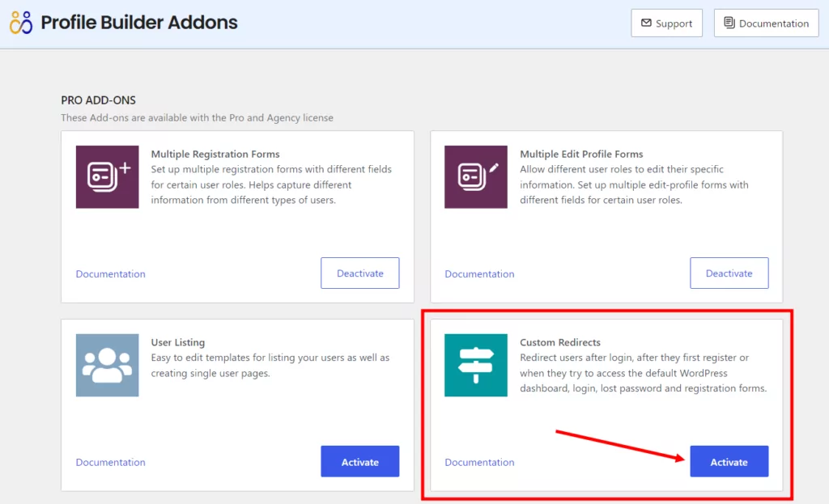The image size is (829, 504).
Task: Activate the Custom Redirects add-on
Action: click(x=729, y=462)
